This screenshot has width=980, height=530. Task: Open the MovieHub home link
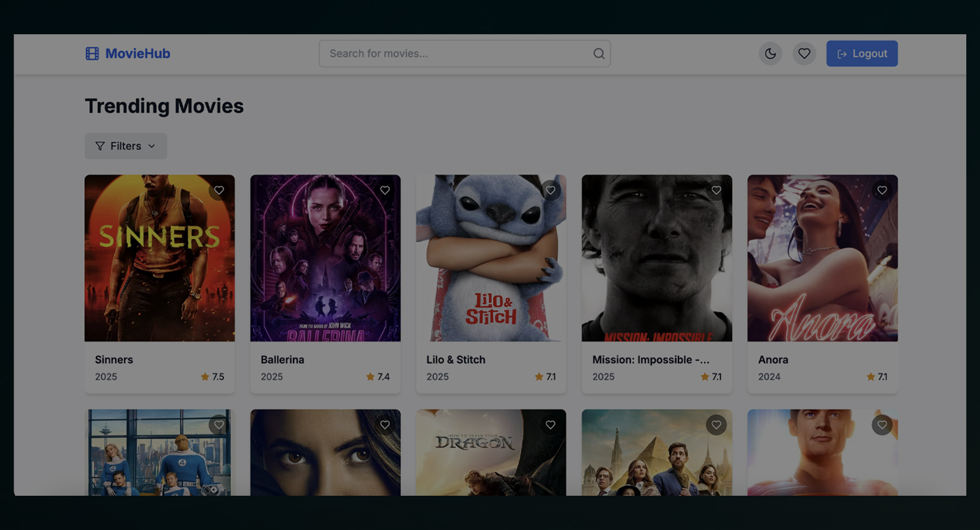[128, 54]
